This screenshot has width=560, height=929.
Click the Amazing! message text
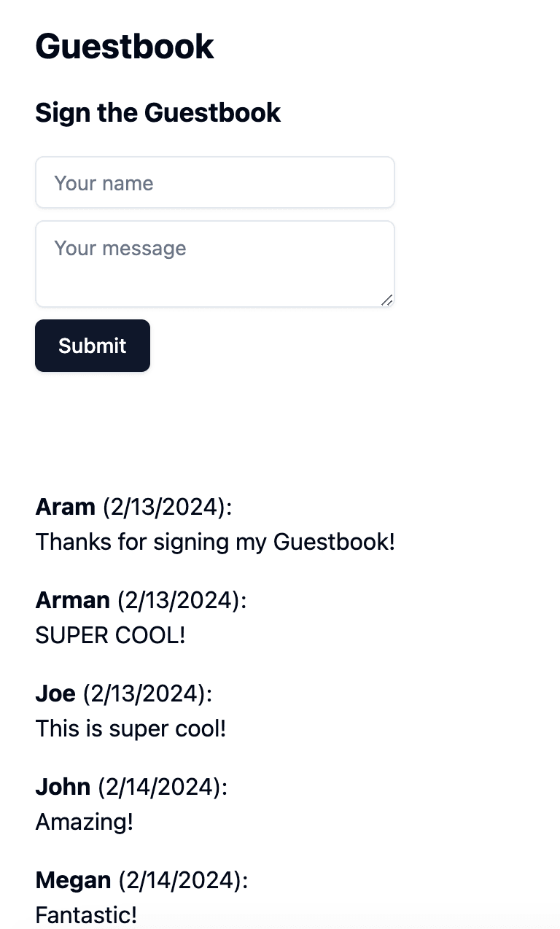(84, 822)
